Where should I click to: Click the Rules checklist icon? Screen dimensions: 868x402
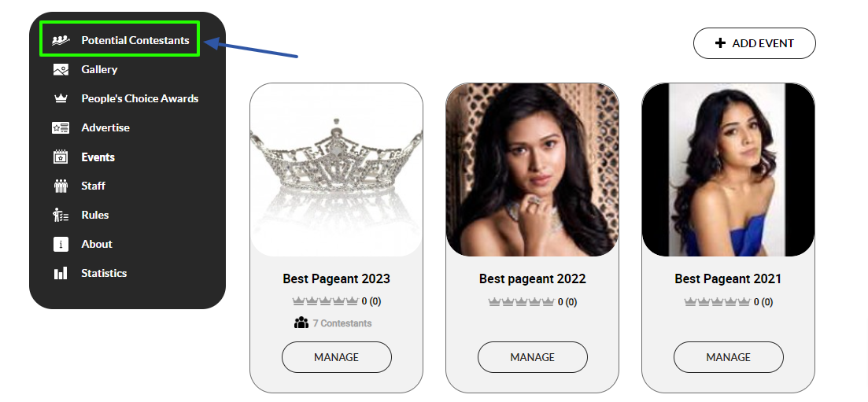61,215
